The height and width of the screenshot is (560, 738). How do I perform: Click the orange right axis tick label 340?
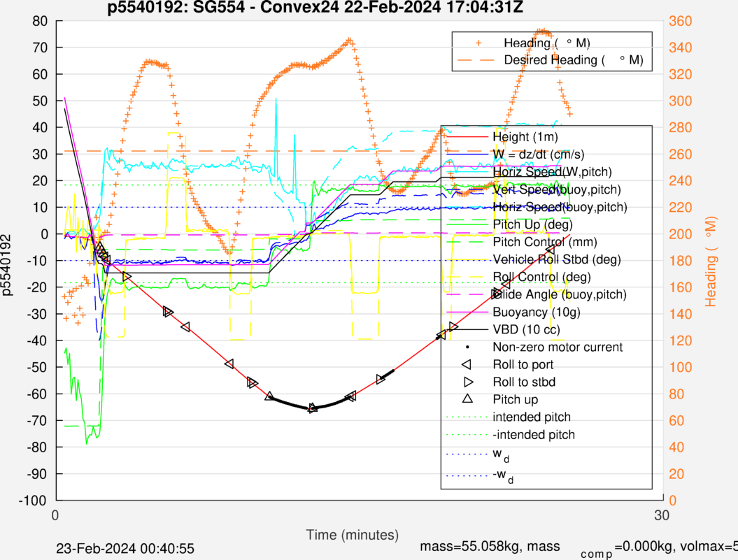click(680, 48)
